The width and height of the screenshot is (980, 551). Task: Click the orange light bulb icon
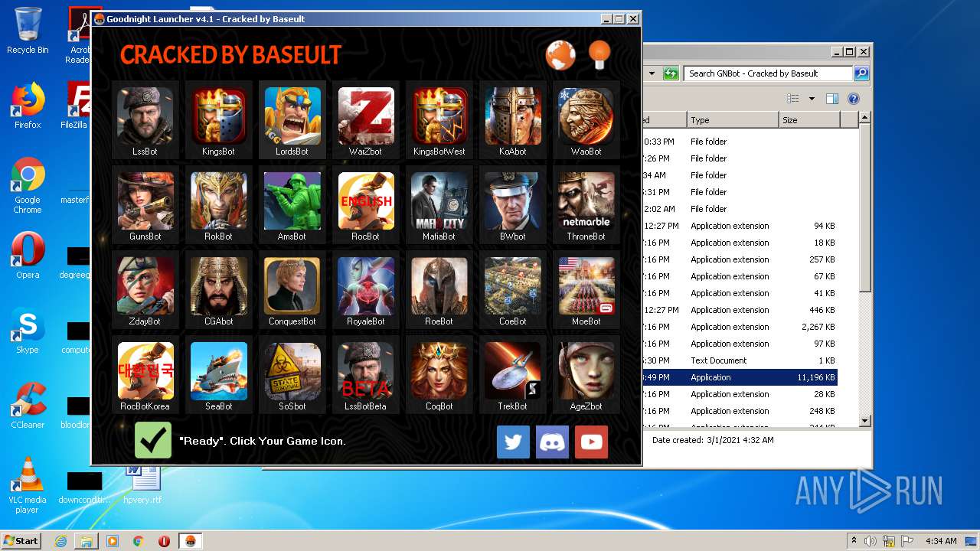tap(599, 55)
